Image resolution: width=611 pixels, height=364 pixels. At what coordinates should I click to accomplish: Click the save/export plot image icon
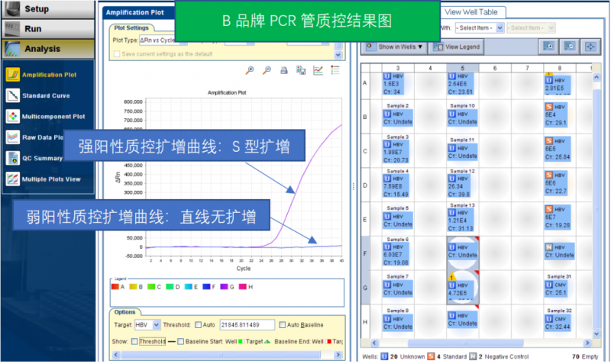pos(301,70)
